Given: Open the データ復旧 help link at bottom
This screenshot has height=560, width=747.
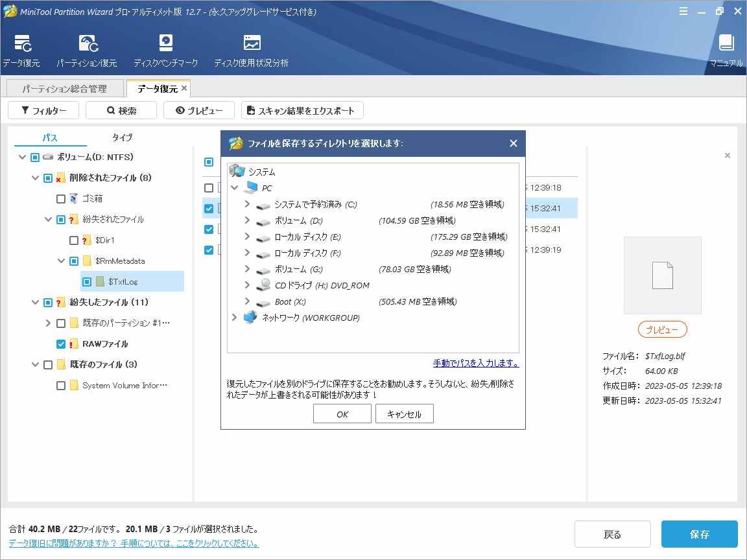Looking at the screenshot, I should [134, 543].
